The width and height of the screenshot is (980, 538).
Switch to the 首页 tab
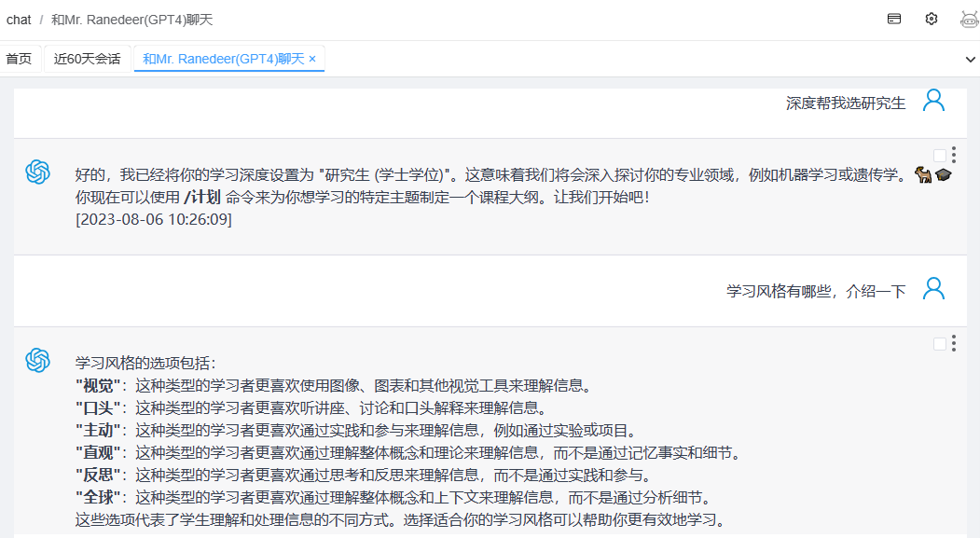pos(19,59)
